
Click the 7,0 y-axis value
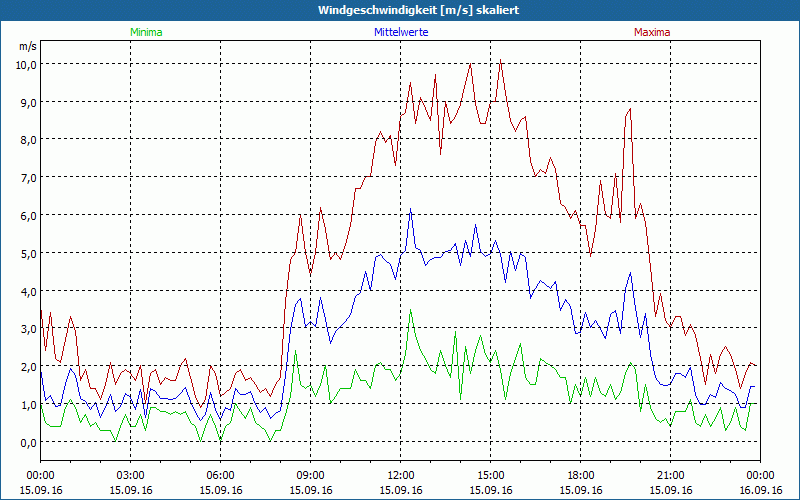coord(29,178)
